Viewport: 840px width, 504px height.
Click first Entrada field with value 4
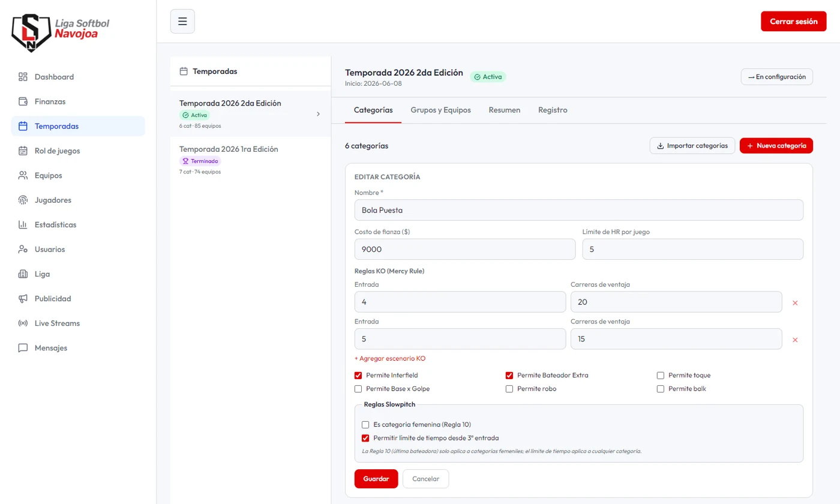(x=460, y=302)
